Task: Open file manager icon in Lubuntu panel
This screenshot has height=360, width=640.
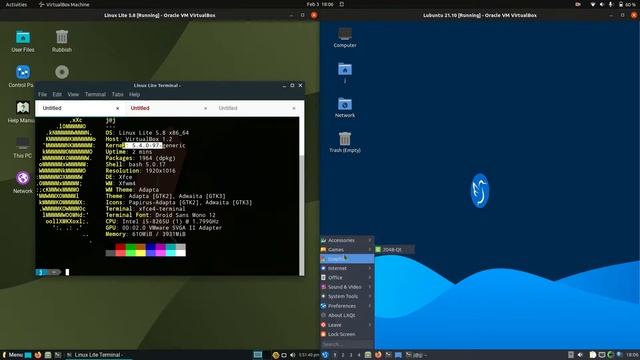Action: tap(368, 355)
